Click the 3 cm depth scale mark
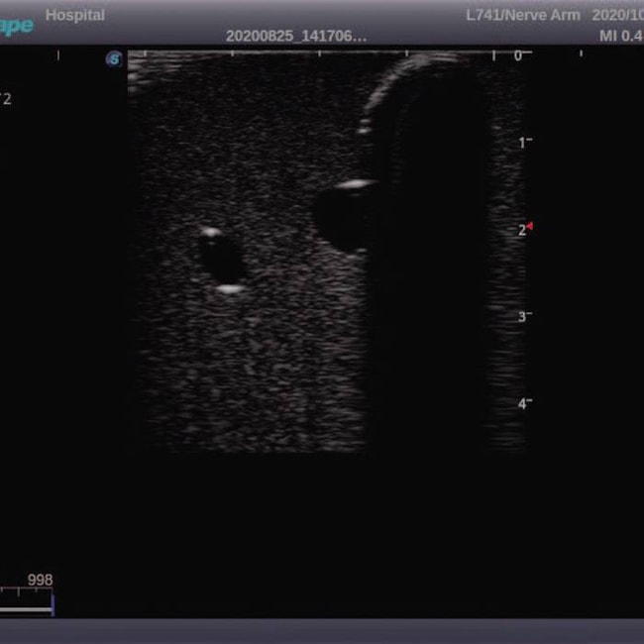The height and width of the screenshot is (644, 644). coord(522,316)
